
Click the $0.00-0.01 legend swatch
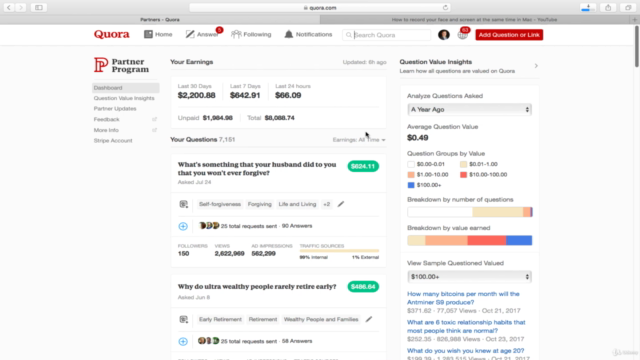point(411,164)
